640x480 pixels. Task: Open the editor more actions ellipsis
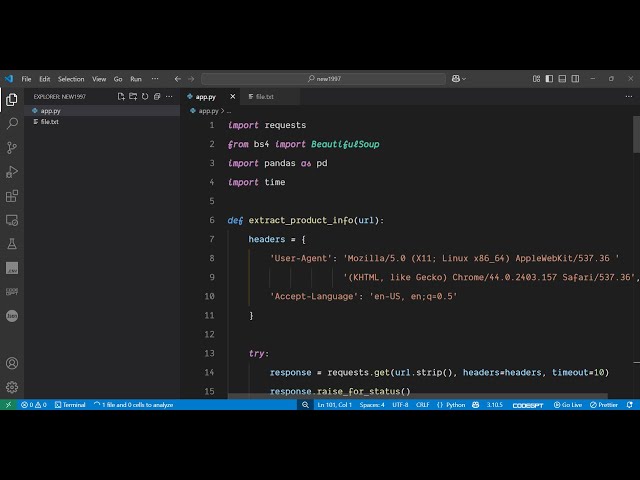click(x=629, y=97)
